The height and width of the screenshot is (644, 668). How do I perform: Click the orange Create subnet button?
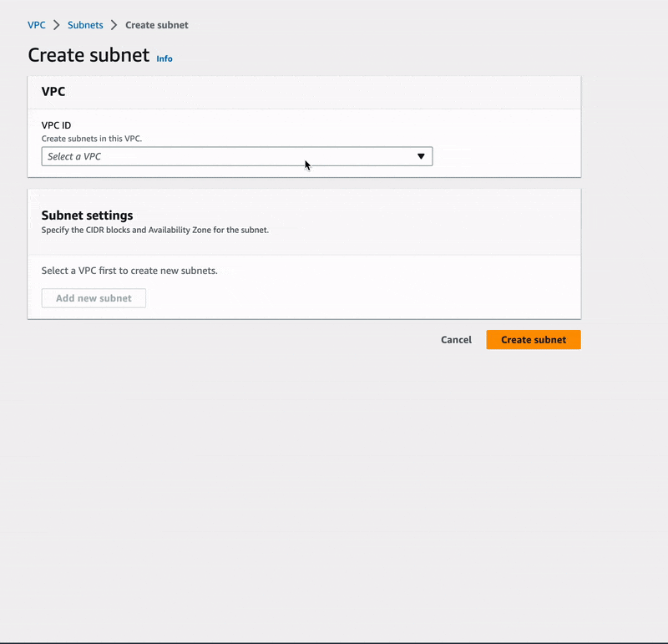[x=533, y=340]
